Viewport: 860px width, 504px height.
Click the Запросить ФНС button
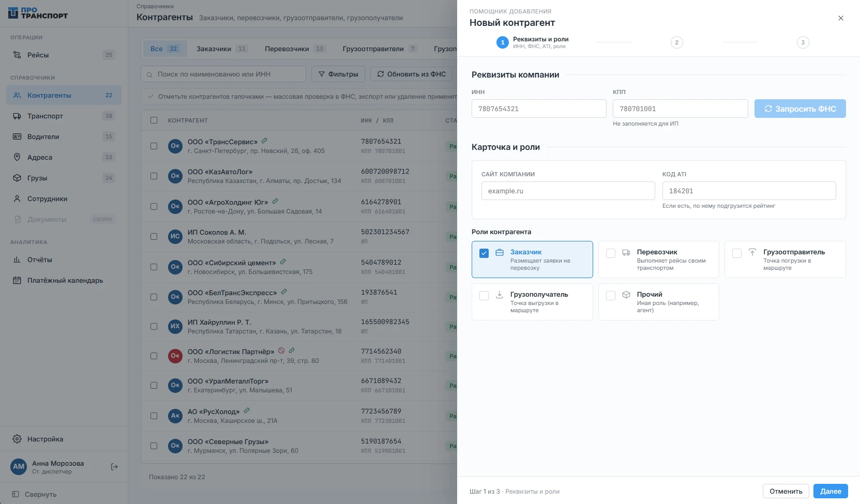coord(800,109)
